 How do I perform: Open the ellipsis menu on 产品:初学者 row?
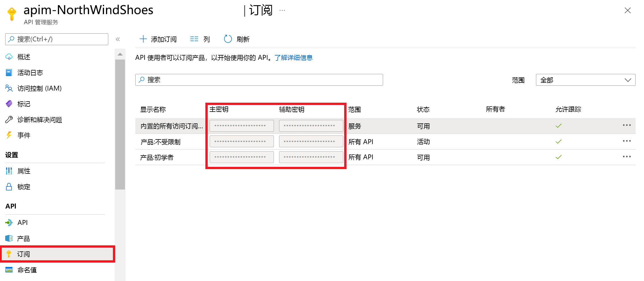(627, 156)
